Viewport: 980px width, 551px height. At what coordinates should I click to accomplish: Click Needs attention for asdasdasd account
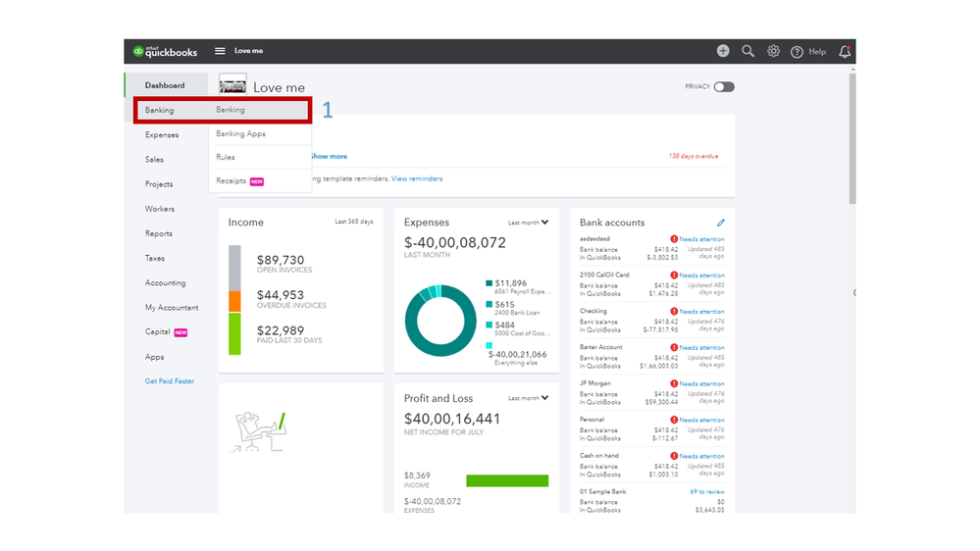(701, 239)
